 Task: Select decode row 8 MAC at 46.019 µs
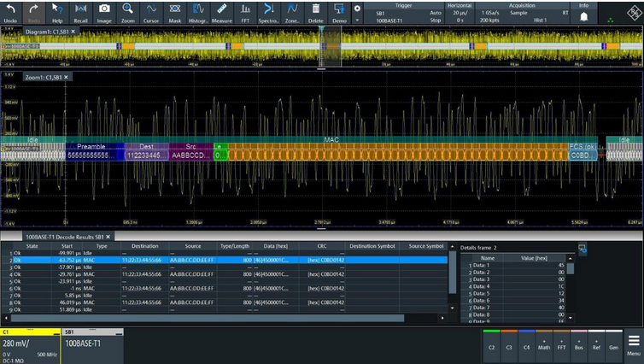click(224, 302)
